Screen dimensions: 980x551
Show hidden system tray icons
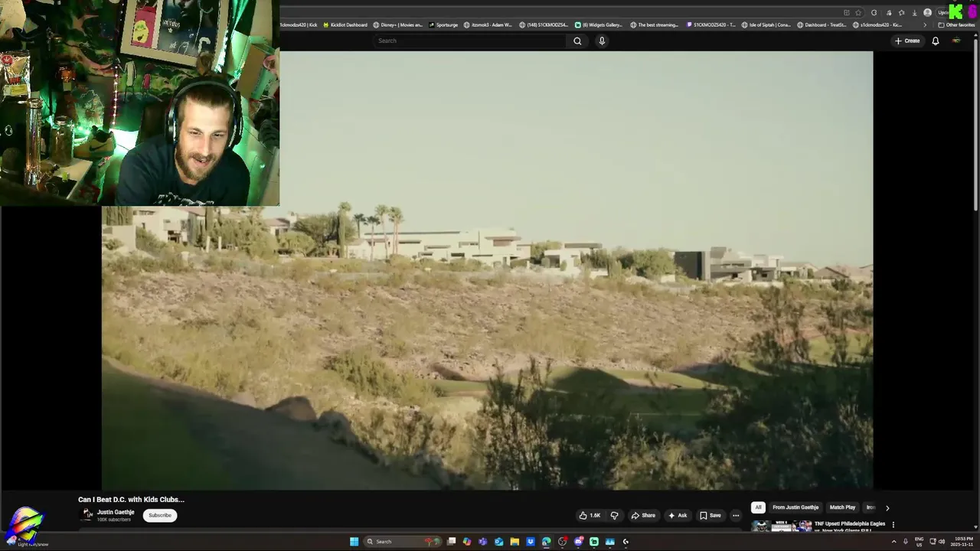[x=893, y=541]
